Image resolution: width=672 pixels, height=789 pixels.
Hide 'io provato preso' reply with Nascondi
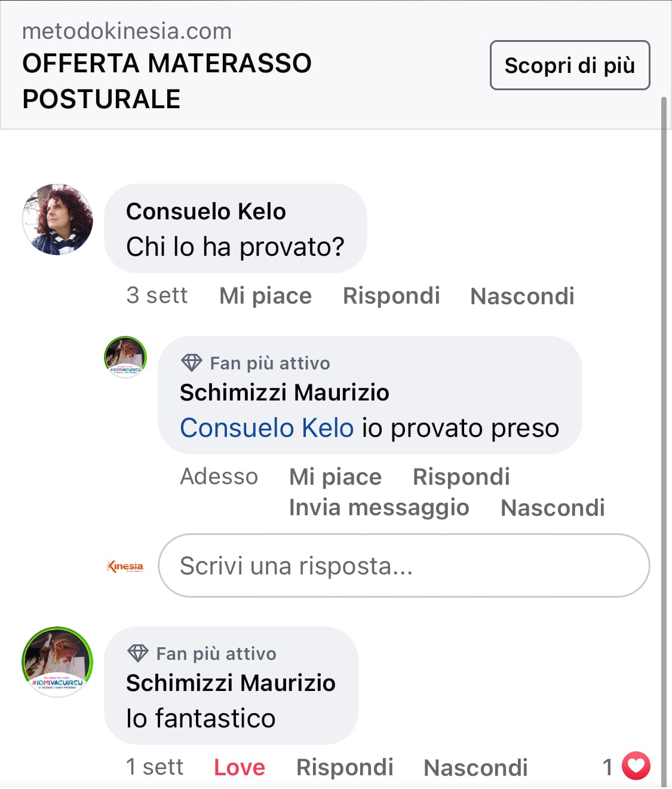click(x=553, y=507)
